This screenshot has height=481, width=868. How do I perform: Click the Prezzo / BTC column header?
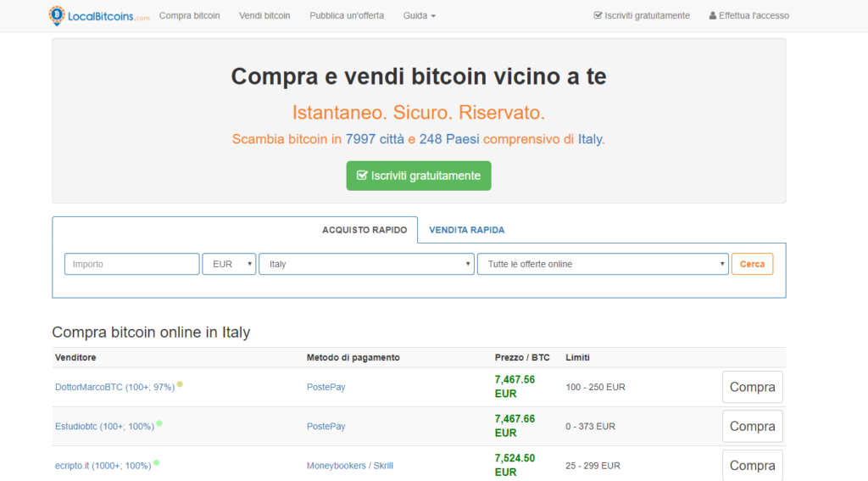pos(522,357)
